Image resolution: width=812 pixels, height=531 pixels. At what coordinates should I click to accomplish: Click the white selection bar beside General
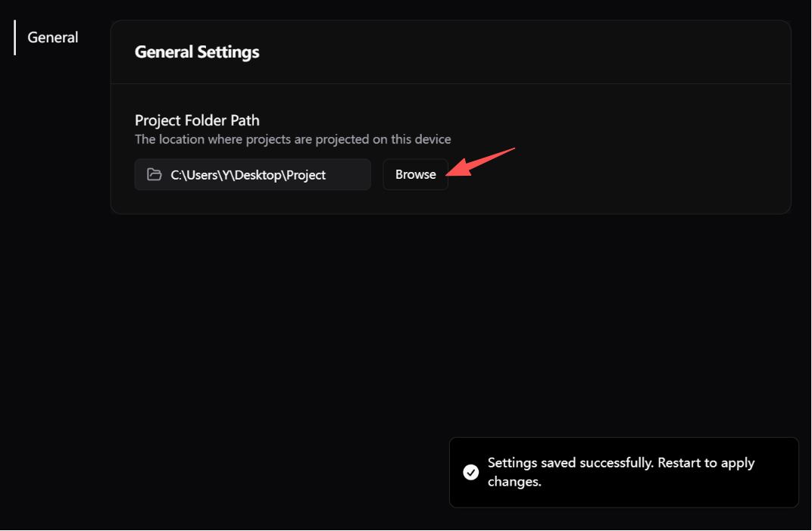(14, 37)
